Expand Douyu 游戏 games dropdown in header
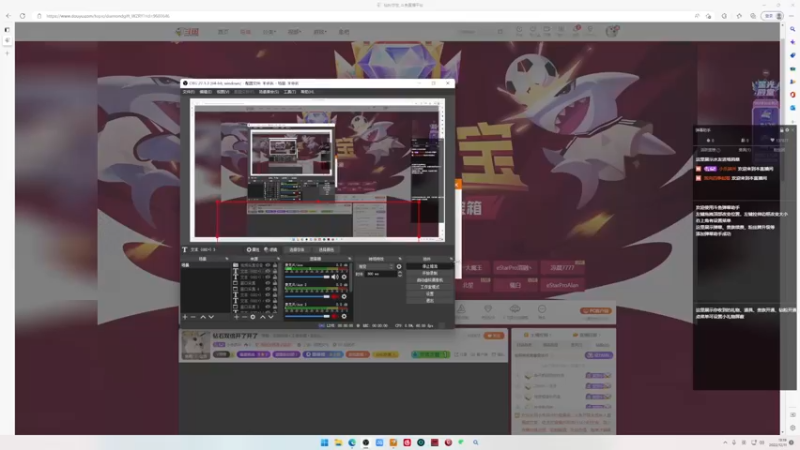The image size is (800, 450). point(319,32)
